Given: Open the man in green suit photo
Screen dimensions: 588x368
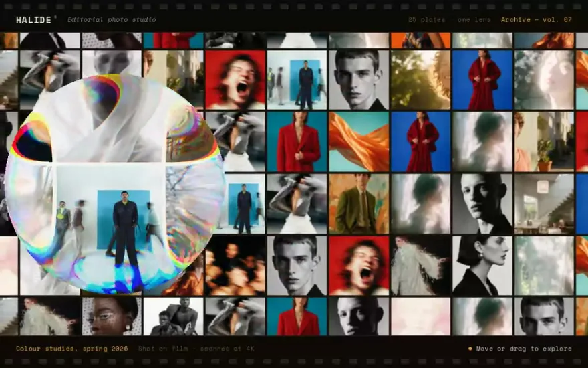Looking at the screenshot, I should click(x=359, y=203).
